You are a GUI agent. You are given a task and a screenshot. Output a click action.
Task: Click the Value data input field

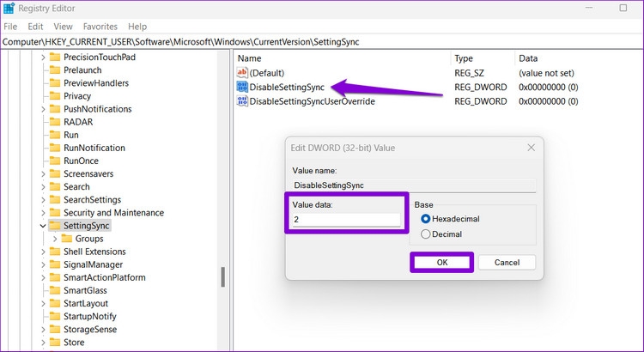(x=346, y=219)
